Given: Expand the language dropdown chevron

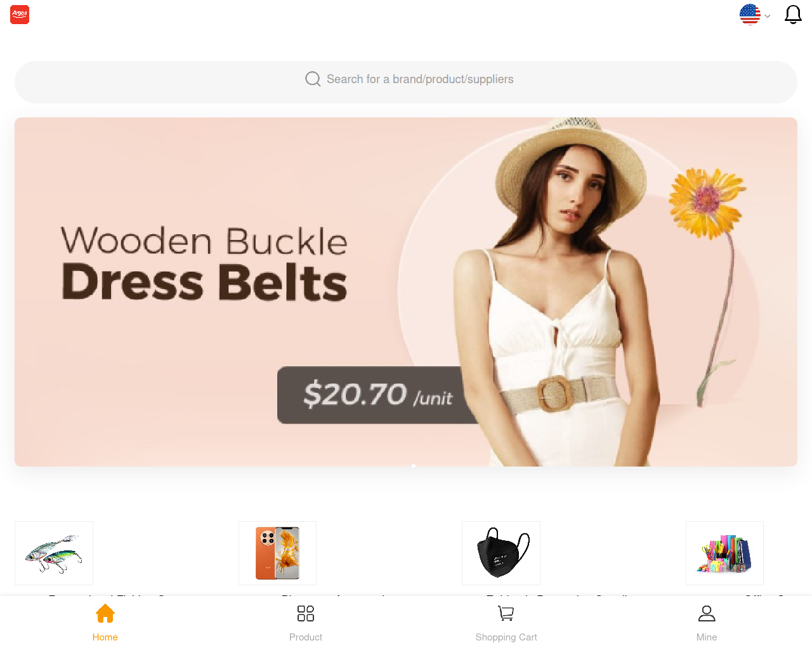Looking at the screenshot, I should point(768,16).
